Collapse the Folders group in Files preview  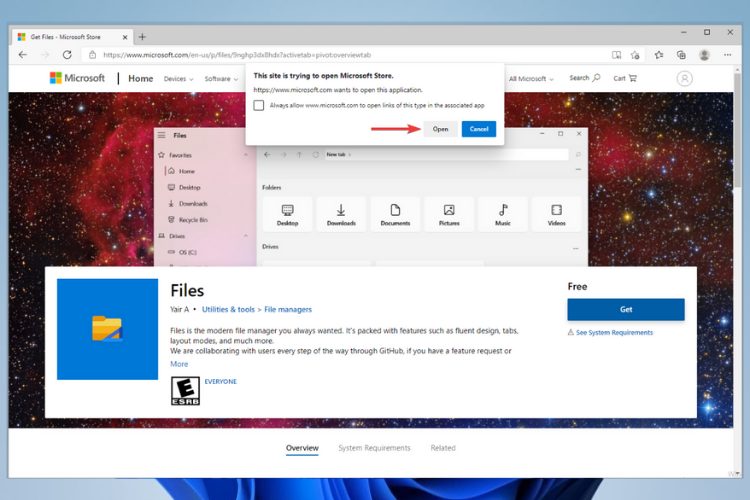(578, 170)
